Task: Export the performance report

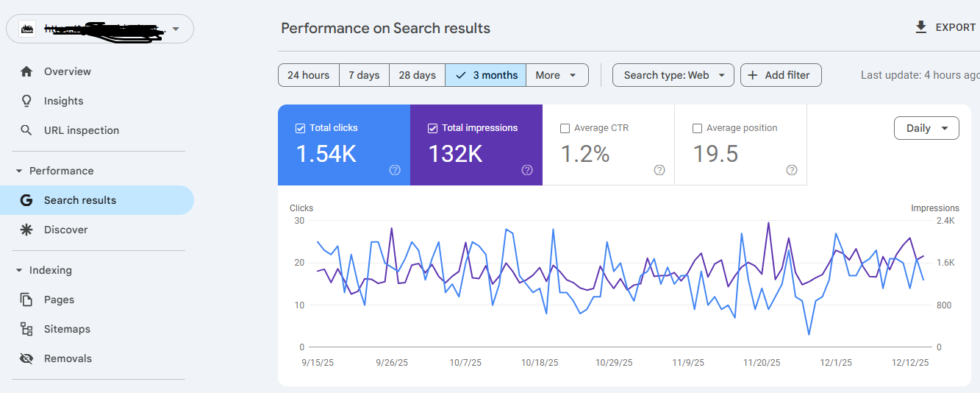Action: tap(945, 27)
